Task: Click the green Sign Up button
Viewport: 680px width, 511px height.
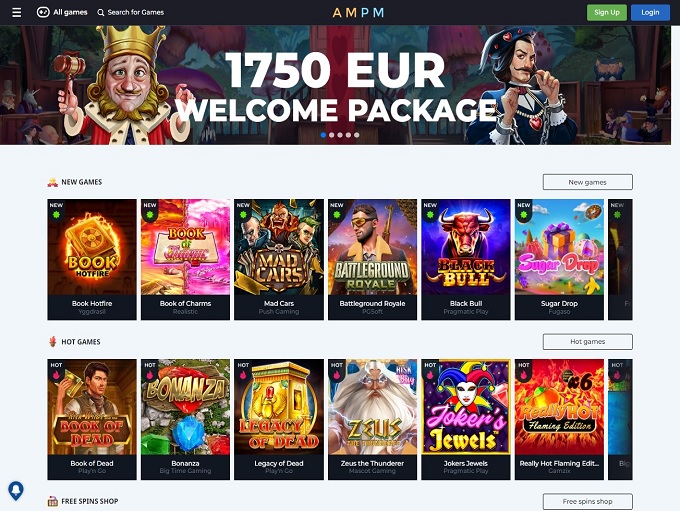Action: pyautogui.click(x=607, y=13)
